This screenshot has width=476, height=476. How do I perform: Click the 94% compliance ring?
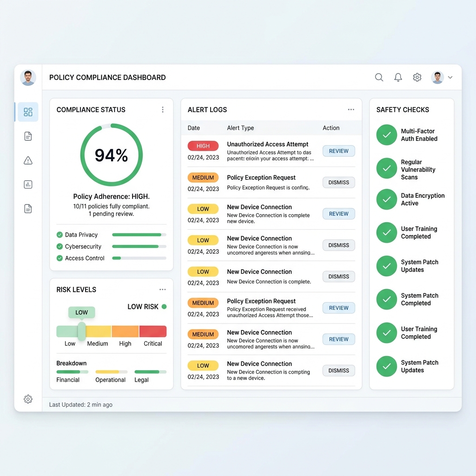(112, 155)
